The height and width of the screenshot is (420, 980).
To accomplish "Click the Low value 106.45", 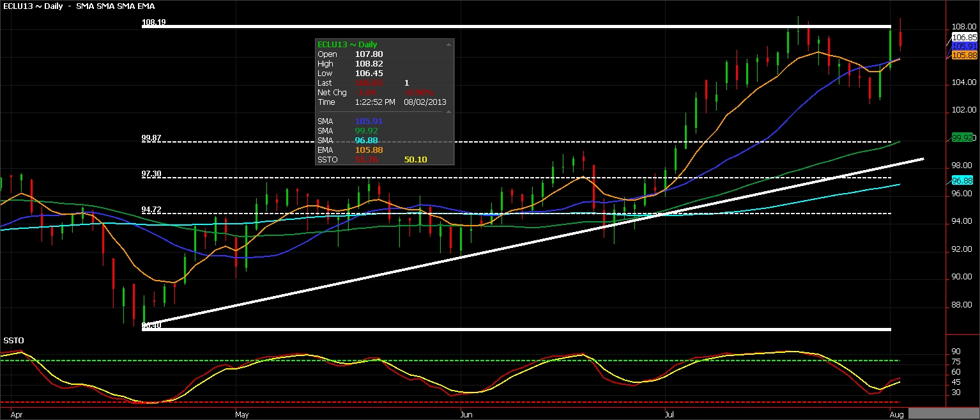I will pyautogui.click(x=369, y=74).
